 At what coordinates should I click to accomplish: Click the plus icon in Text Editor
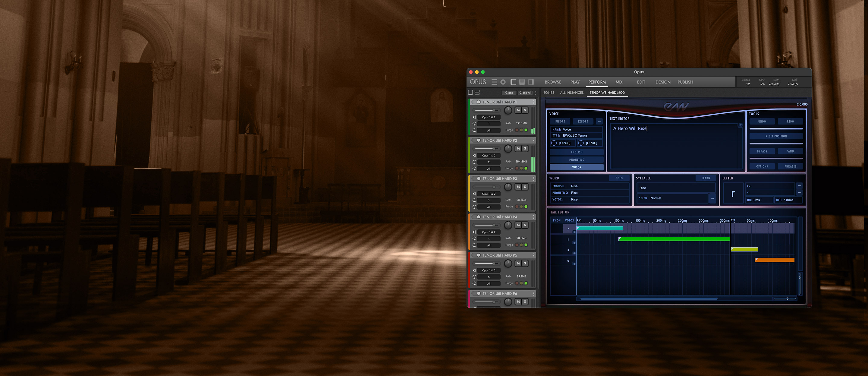point(741,125)
